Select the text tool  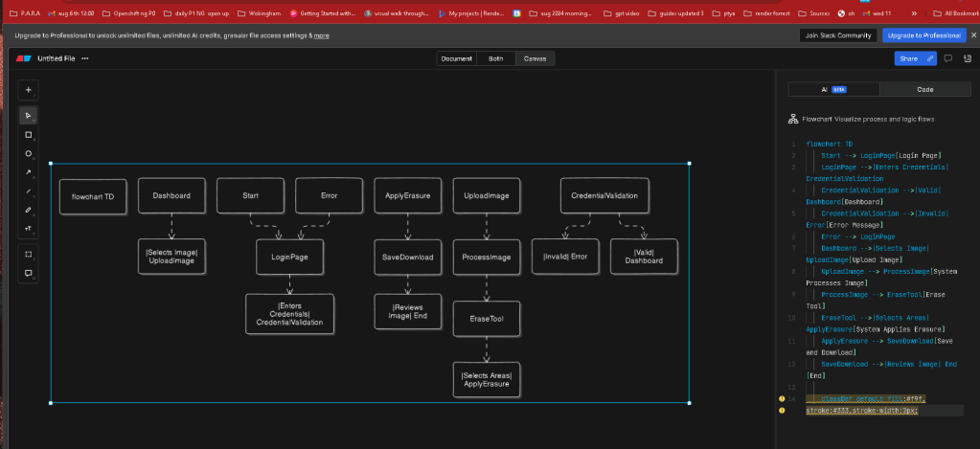click(28, 229)
